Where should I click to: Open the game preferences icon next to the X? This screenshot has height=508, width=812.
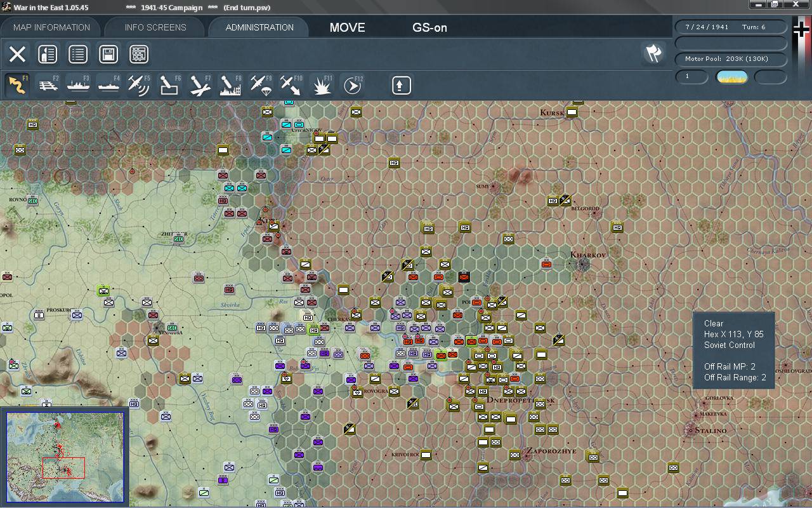point(48,54)
